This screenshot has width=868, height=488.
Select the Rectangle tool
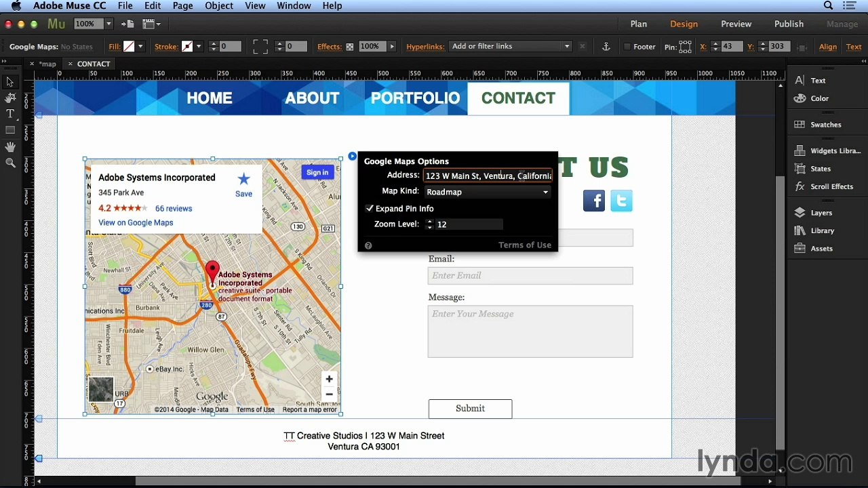(x=10, y=130)
